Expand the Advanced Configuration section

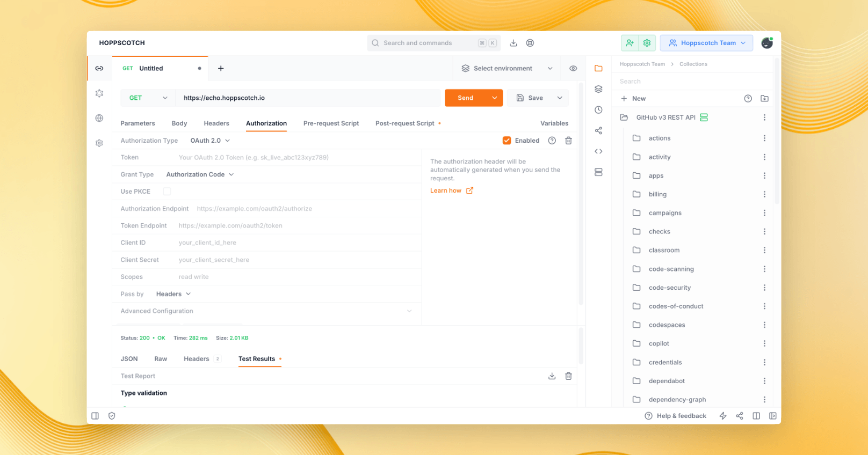(266, 311)
